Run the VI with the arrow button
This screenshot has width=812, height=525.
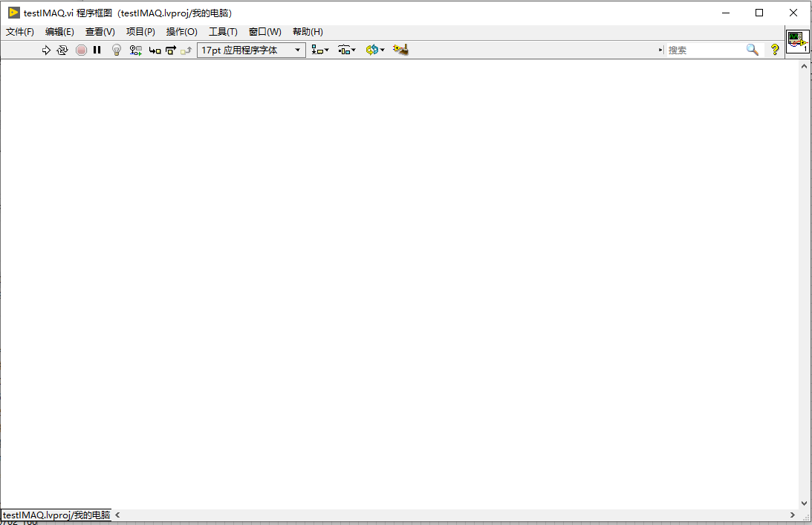46,50
